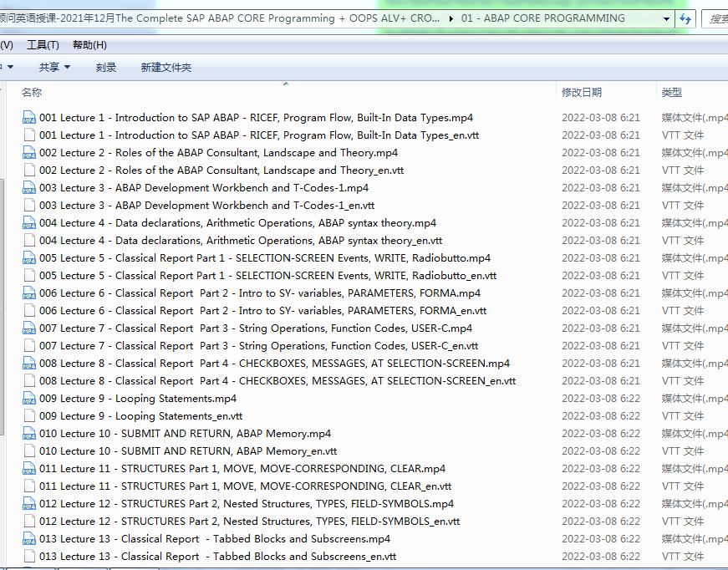Click MP4 icon of 007 Lecture 7 USER-C.mp4
This screenshot has width=728, height=570.
click(29, 328)
